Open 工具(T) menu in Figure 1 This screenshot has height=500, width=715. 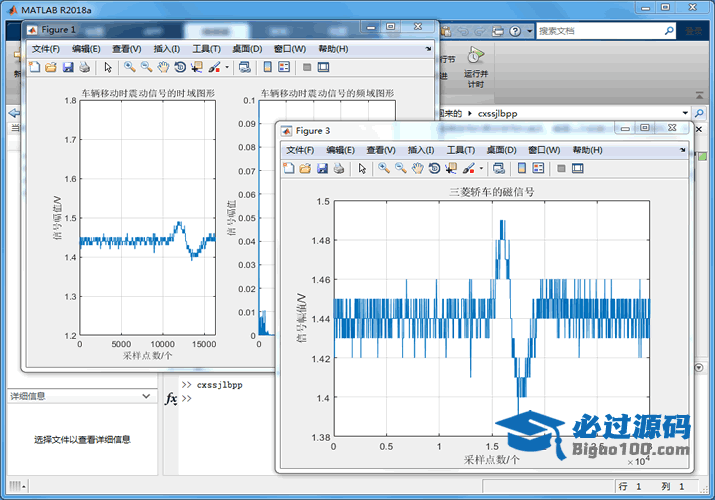[206, 49]
